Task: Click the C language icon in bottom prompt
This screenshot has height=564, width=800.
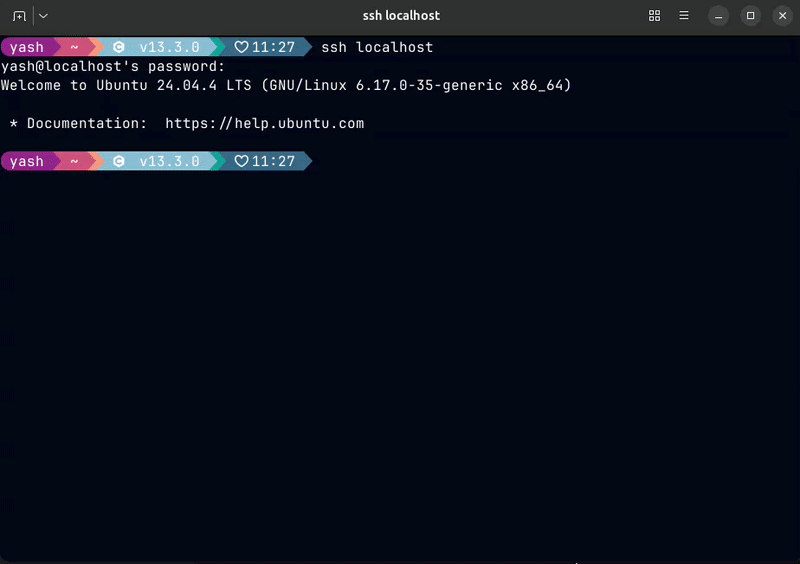Action: 119,162
